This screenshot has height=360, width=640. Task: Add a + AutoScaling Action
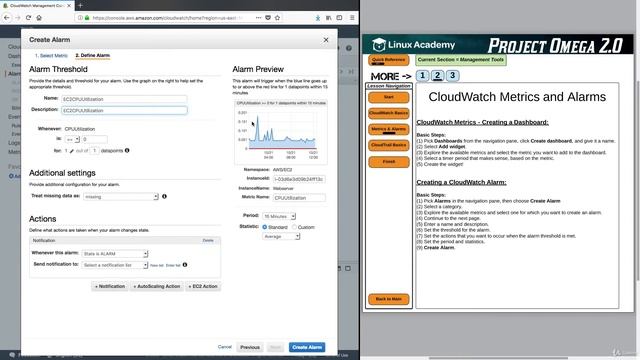157,287
